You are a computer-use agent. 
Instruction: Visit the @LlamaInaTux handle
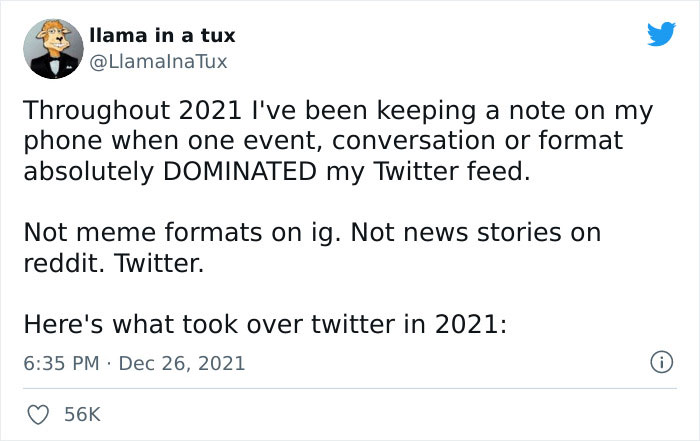point(158,61)
